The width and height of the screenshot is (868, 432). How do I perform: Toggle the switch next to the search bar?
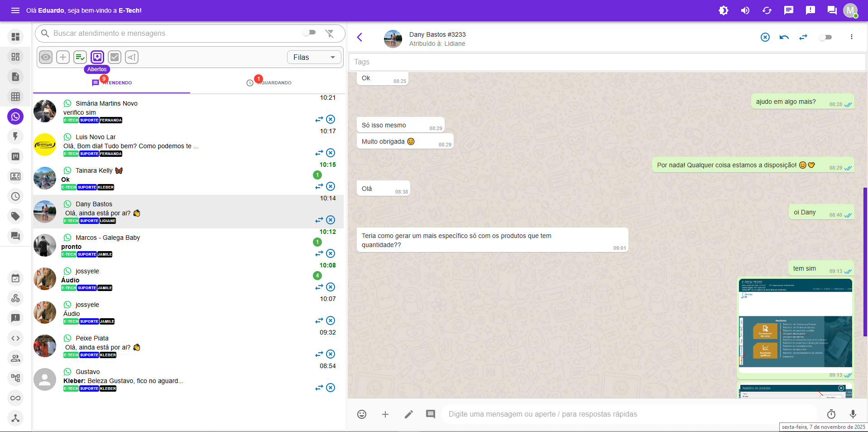click(x=310, y=33)
